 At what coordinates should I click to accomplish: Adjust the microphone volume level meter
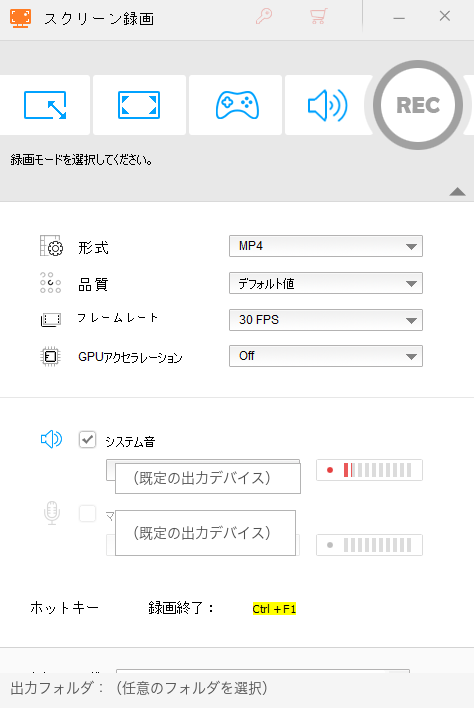tap(369, 545)
